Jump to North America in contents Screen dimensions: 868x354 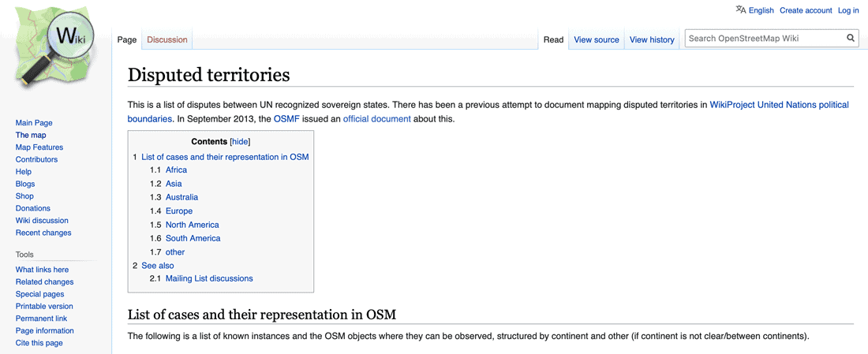[192, 225]
